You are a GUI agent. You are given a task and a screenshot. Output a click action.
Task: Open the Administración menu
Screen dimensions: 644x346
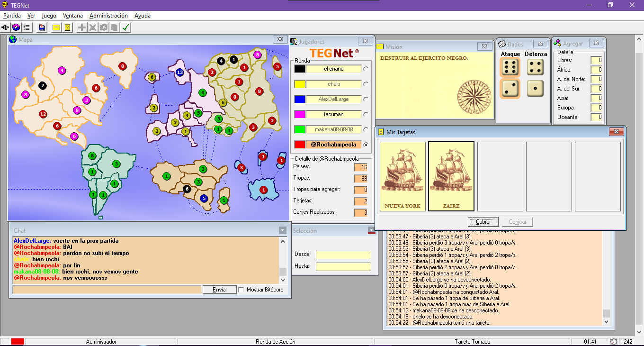(x=108, y=16)
